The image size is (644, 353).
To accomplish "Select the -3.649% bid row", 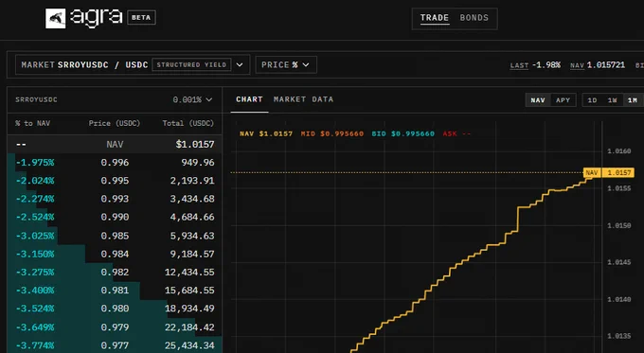I will (115, 327).
